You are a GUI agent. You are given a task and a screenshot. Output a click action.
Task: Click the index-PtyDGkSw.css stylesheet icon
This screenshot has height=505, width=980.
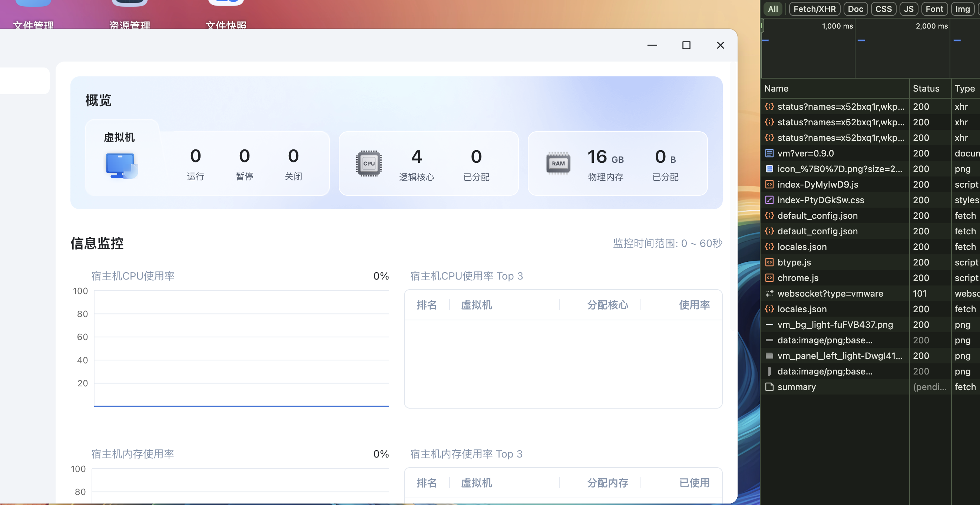[x=769, y=200]
